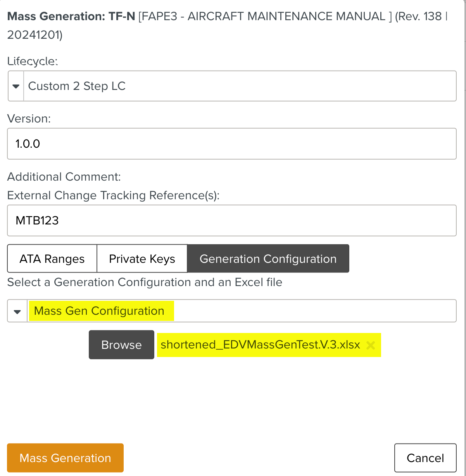The width and height of the screenshot is (466, 476).
Task: Select the Generation Configuration tab
Action: (x=268, y=259)
